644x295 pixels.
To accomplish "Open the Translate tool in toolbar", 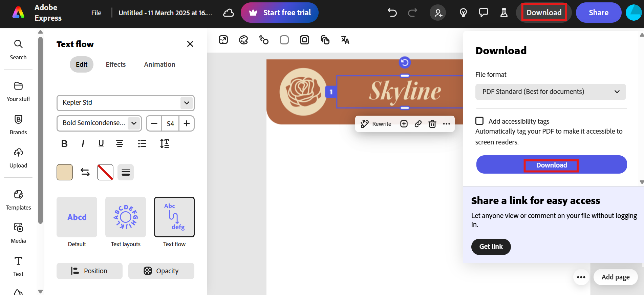I will [345, 40].
